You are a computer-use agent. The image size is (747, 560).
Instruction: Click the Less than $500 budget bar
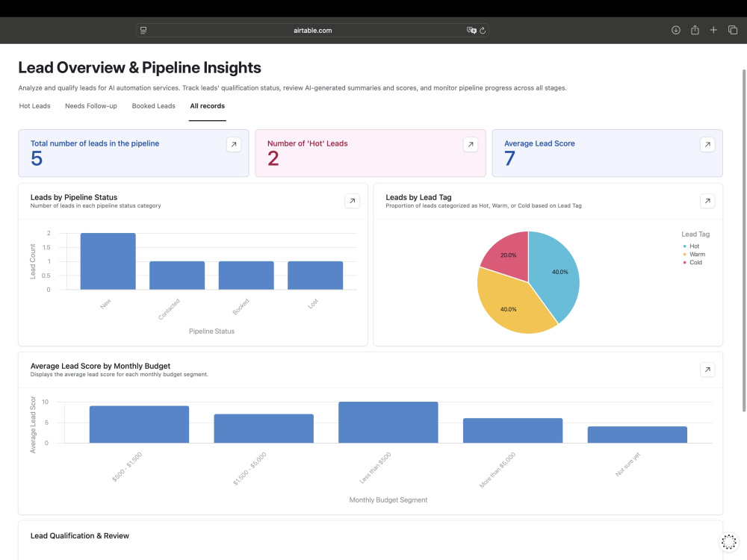(x=388, y=423)
